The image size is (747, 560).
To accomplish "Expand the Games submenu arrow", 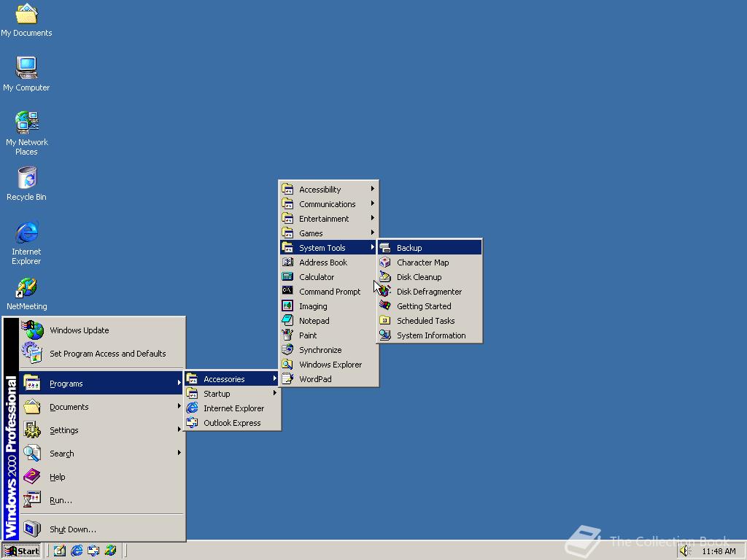I will (x=373, y=233).
